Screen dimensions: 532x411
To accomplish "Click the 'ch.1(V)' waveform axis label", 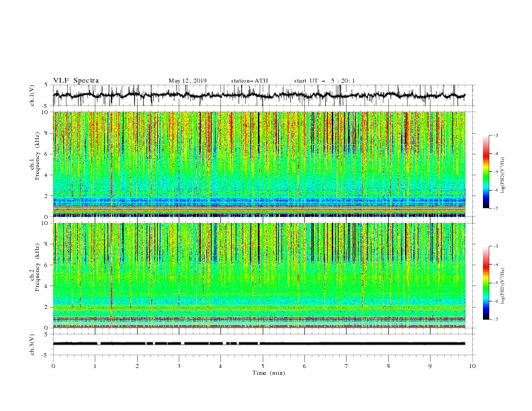I will click(x=32, y=95).
